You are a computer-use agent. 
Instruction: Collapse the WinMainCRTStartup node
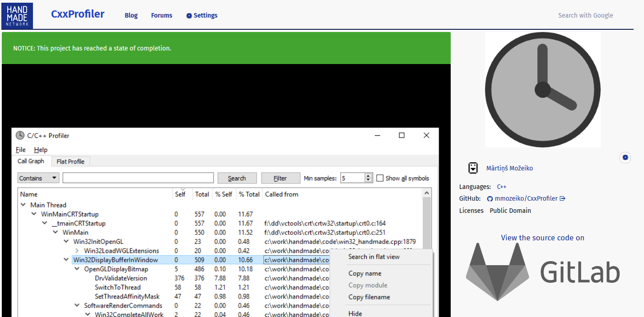pyautogui.click(x=34, y=214)
